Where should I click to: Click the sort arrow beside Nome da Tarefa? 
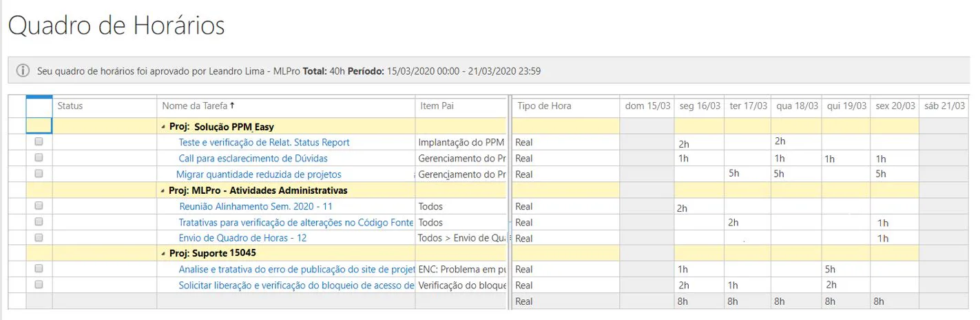coord(232,106)
